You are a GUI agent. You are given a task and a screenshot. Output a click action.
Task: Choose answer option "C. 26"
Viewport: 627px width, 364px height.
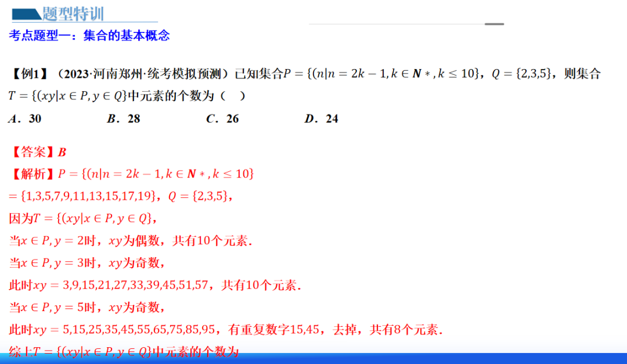[222, 119]
